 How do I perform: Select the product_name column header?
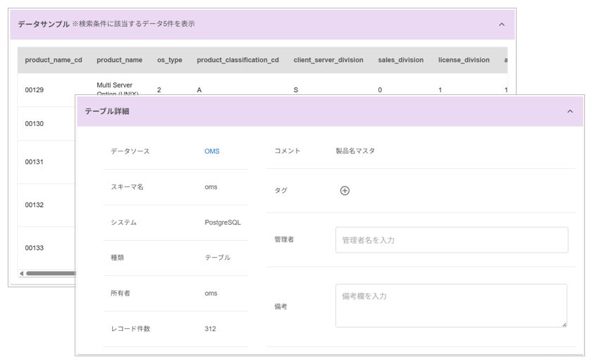tap(119, 60)
